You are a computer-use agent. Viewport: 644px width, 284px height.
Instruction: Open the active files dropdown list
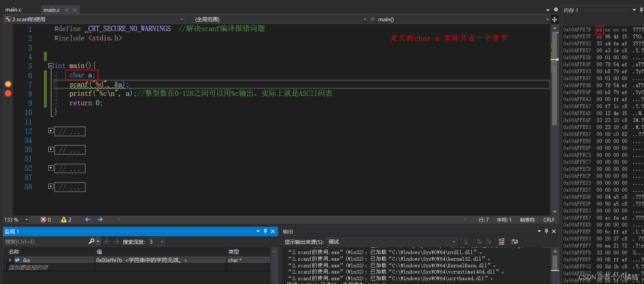[x=548, y=10]
